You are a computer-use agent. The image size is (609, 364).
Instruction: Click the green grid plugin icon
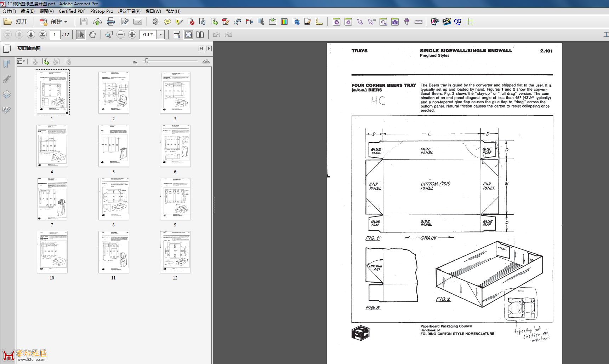click(x=470, y=22)
